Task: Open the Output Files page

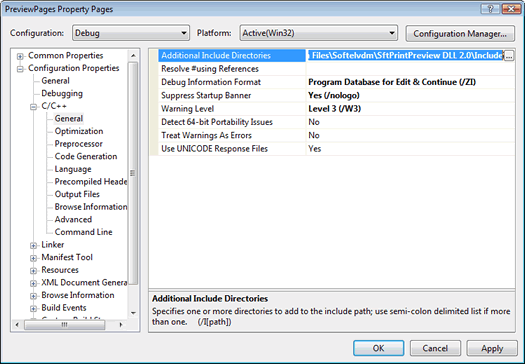Action: pyautogui.click(x=77, y=194)
